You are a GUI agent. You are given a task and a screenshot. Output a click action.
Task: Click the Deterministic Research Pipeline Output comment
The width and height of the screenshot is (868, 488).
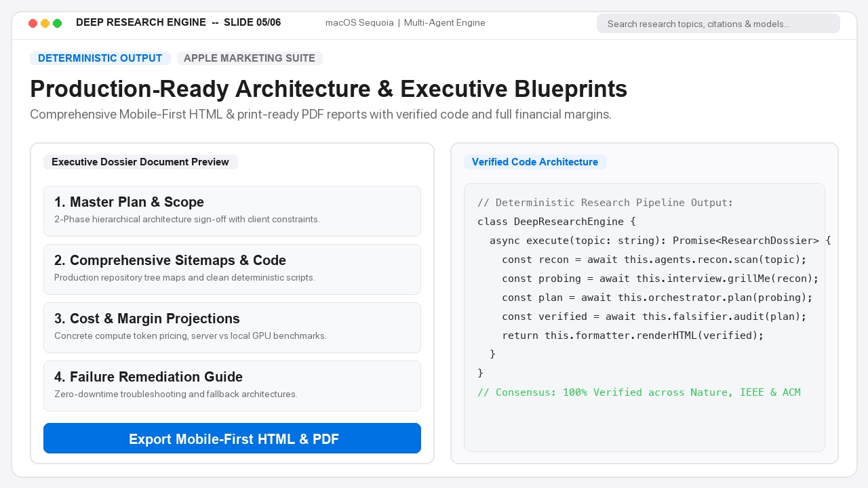pyautogui.click(x=606, y=203)
